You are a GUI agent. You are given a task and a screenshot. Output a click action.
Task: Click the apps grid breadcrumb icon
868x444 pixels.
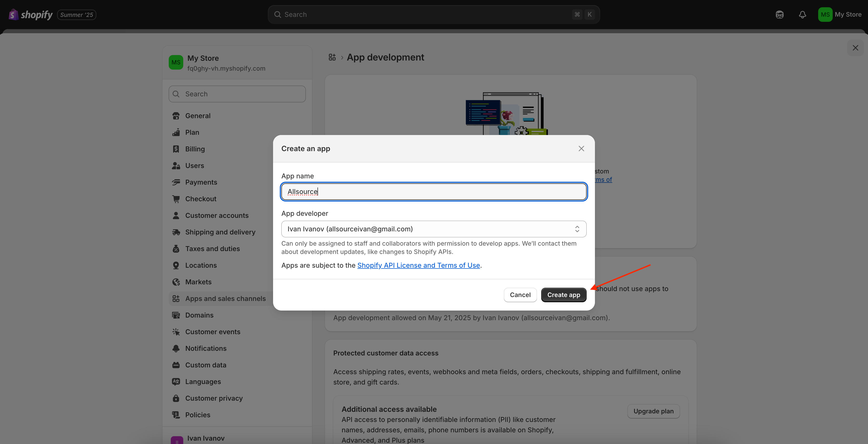tap(332, 57)
